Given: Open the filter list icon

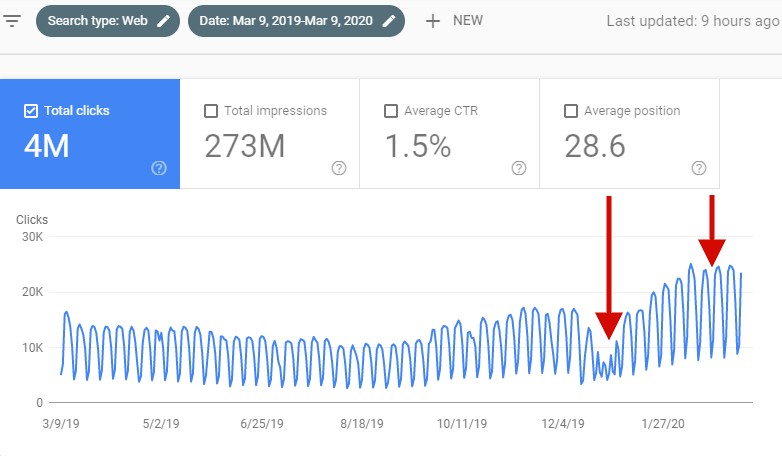Looking at the screenshot, I should pyautogui.click(x=12, y=21).
